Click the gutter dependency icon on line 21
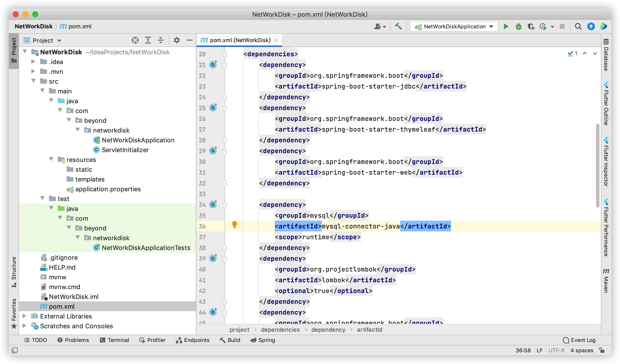Viewport: 620px width, 364px height. [213, 65]
